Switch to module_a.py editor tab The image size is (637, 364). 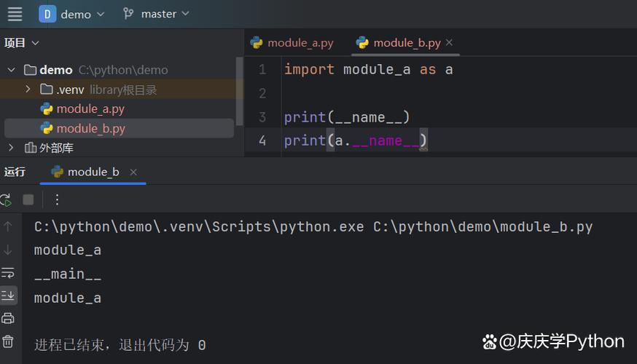292,43
